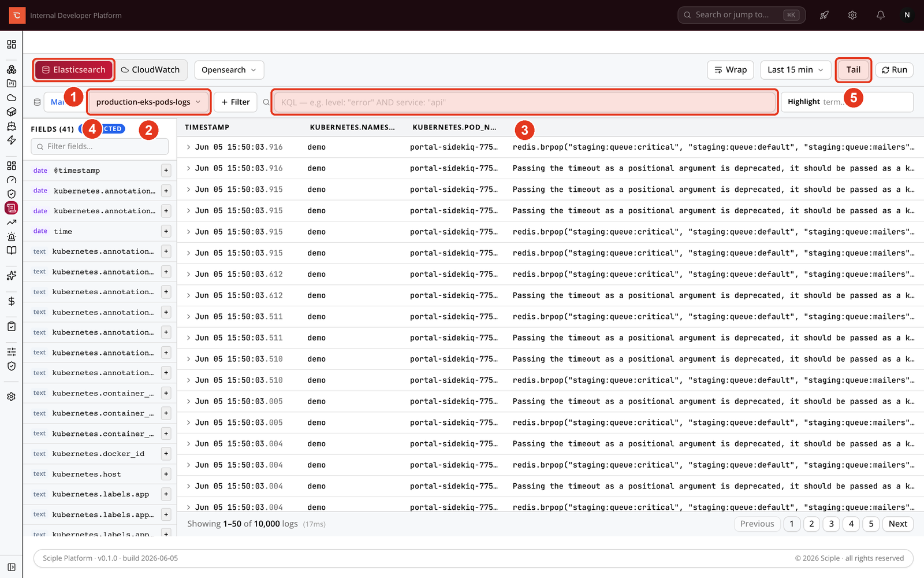Go to results page 5

pos(871,524)
